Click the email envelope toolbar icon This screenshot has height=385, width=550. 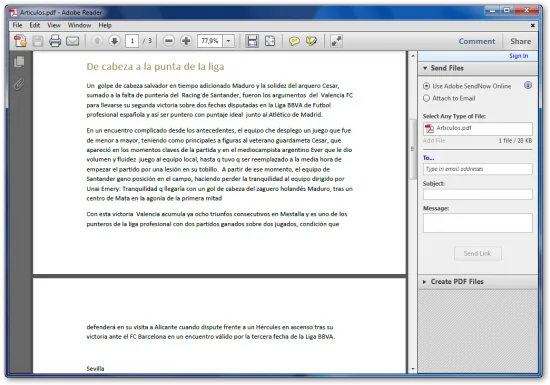coord(73,41)
